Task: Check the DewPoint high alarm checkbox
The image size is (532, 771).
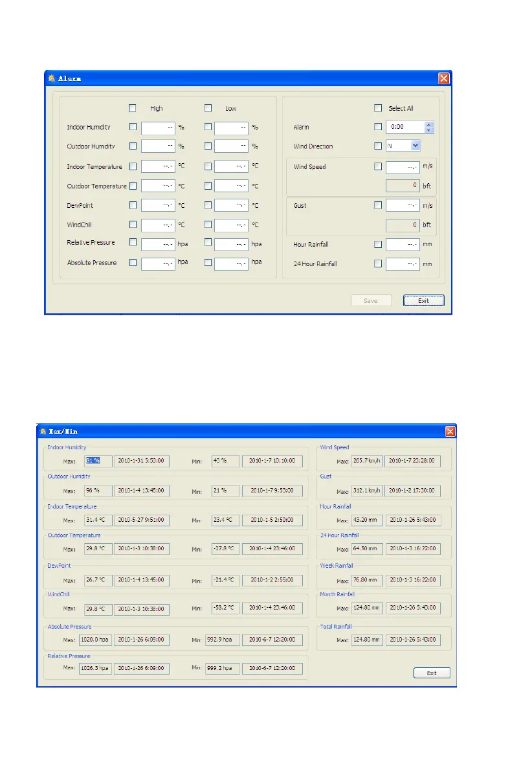Action: pyautogui.click(x=133, y=205)
